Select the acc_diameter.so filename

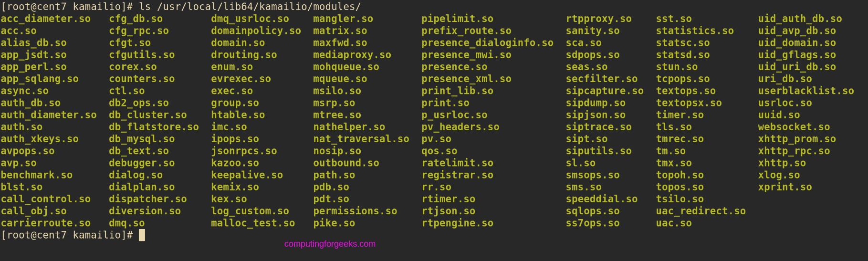pyautogui.click(x=46, y=19)
